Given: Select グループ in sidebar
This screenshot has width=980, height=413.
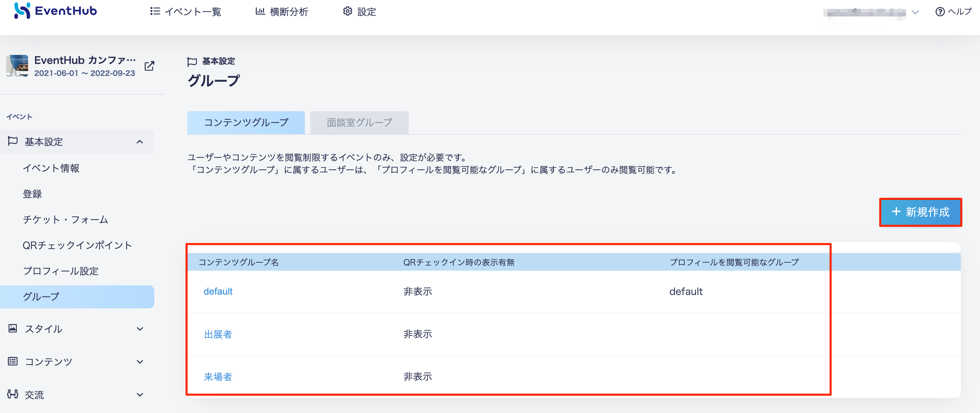Looking at the screenshot, I should click(x=77, y=297).
